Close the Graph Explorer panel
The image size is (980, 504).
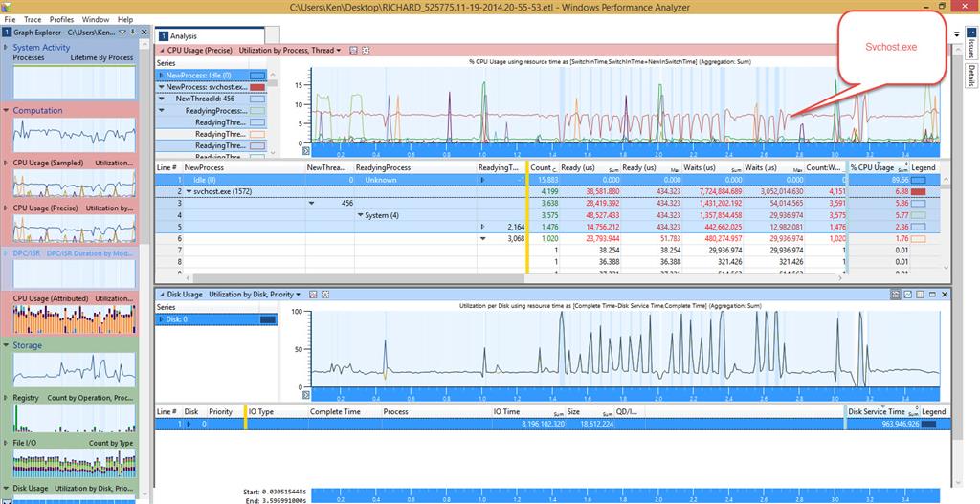(144, 32)
